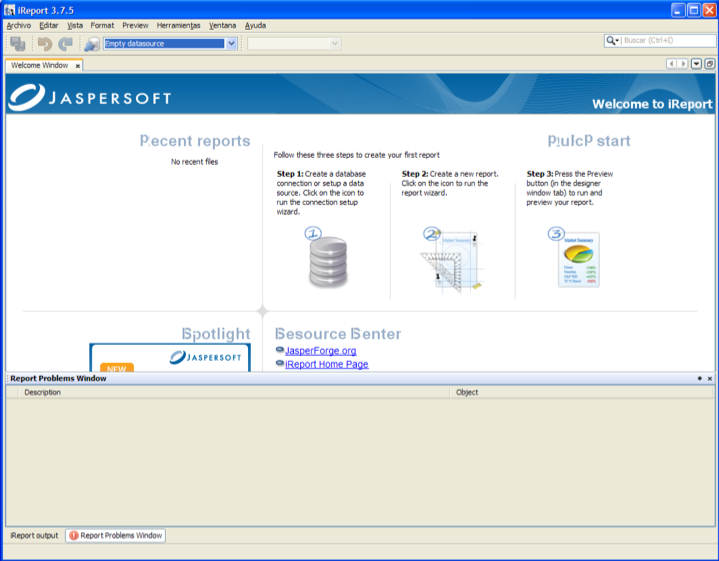Open the Ventana menu
This screenshot has width=719, height=561.
(x=222, y=26)
